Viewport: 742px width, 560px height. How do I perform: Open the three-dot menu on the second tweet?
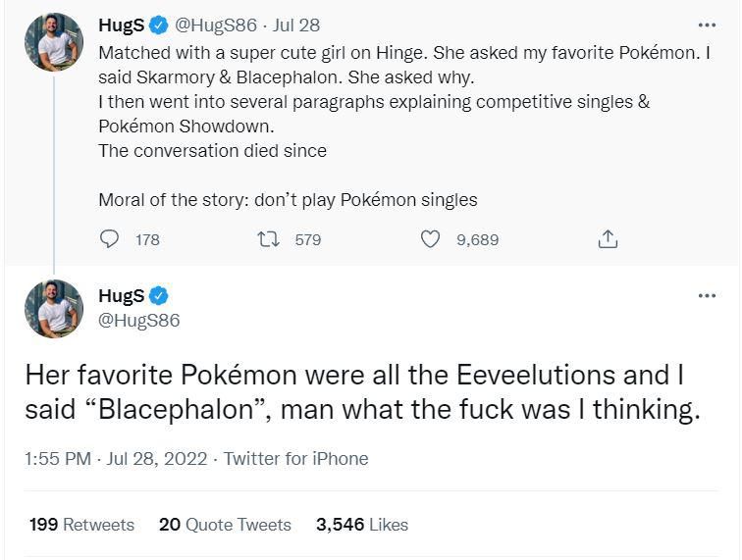707,295
